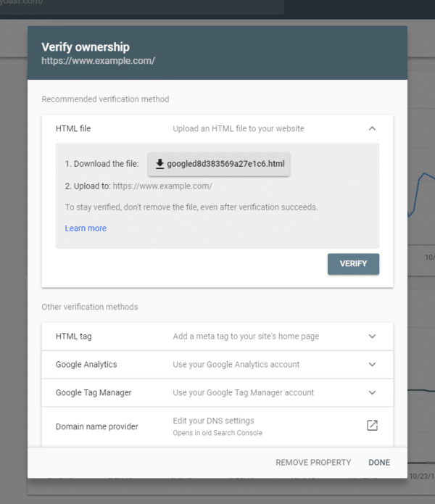Click 'Add a meta tag' description text
This screenshot has width=435, height=504.
coord(246,336)
